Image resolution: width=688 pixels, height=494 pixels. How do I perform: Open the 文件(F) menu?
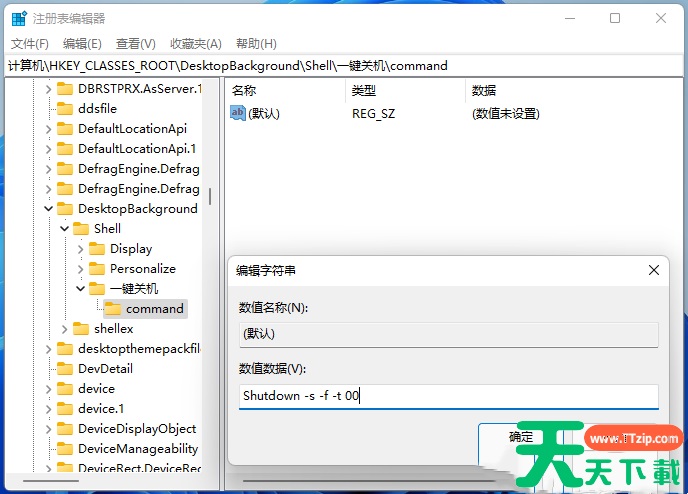tap(29, 44)
